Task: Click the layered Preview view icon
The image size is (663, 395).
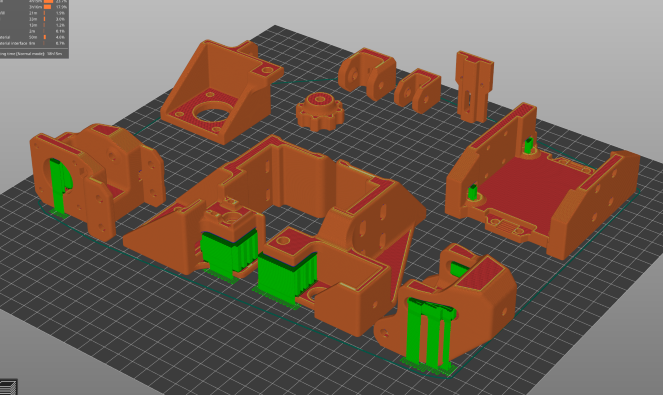Action: pyautogui.click(x=8, y=387)
